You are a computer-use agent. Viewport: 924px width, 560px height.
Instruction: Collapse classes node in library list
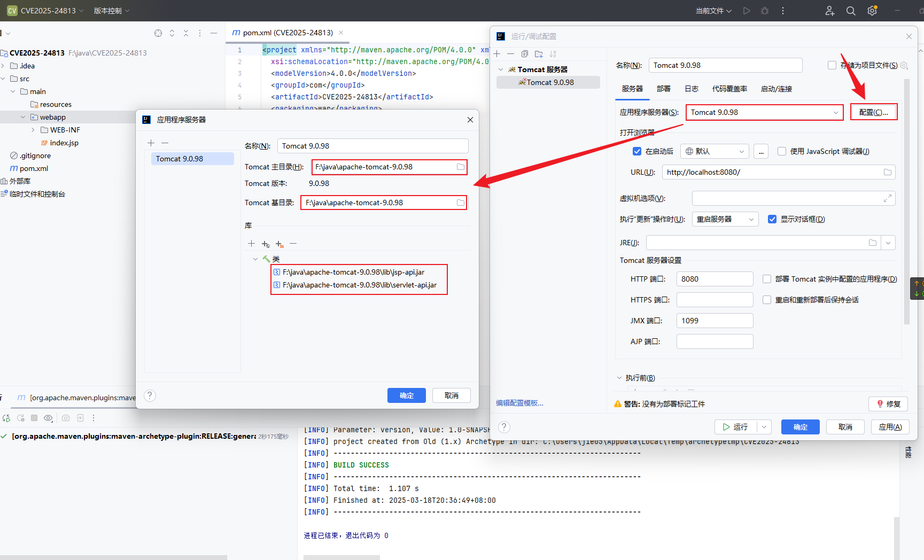coord(255,259)
